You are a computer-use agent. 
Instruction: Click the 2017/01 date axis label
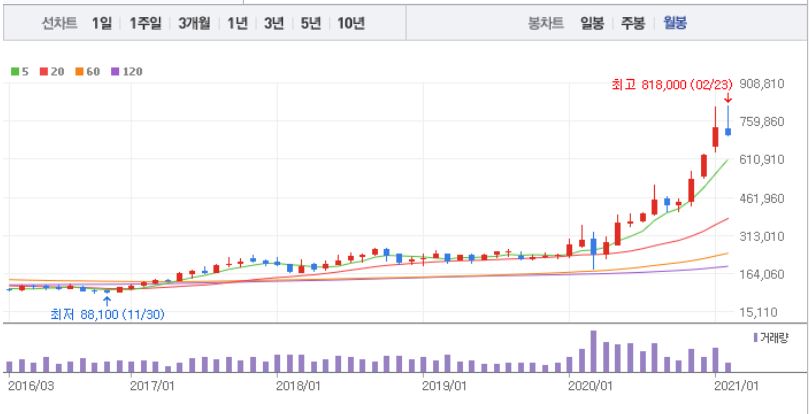[x=152, y=385]
